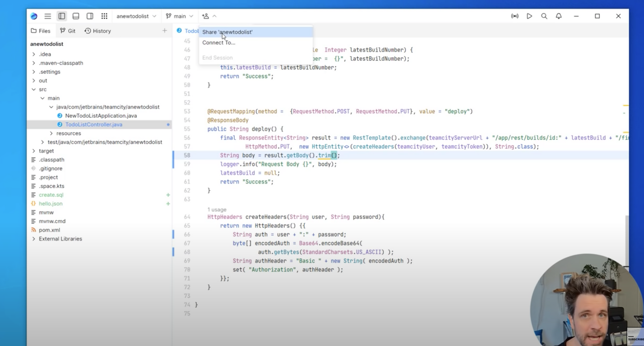The image size is (644, 346).
Task: Click the hello.json braces file icon
Action: point(33,203)
